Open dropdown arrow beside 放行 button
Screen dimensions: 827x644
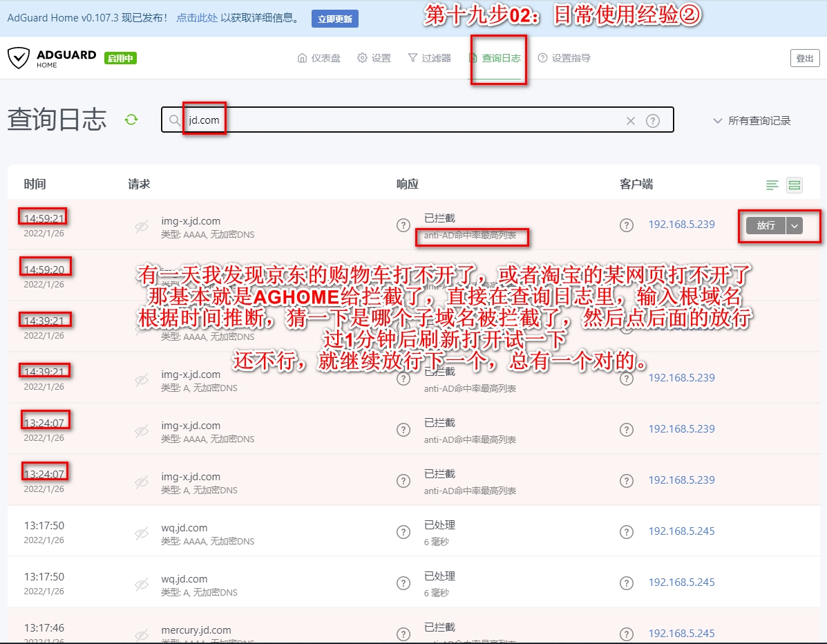[x=795, y=225]
